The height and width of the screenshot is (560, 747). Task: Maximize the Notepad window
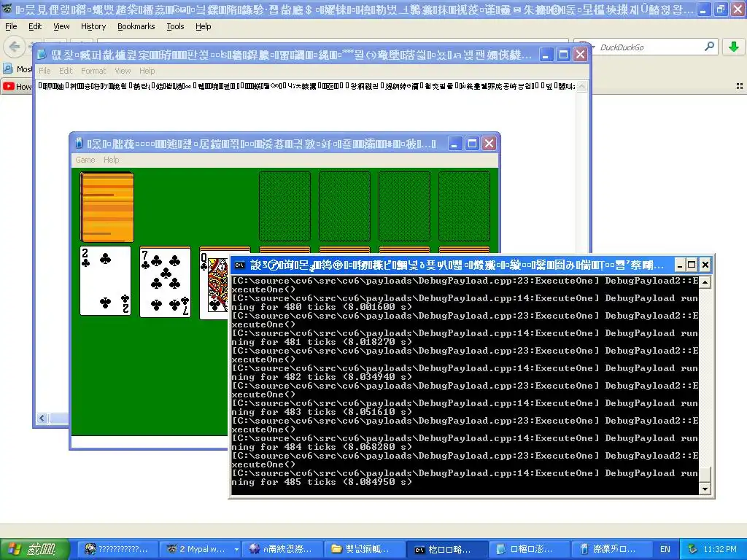(x=563, y=55)
